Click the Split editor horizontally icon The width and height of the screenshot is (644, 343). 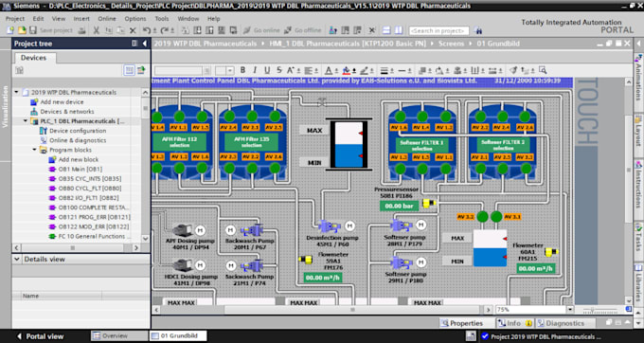click(x=386, y=30)
